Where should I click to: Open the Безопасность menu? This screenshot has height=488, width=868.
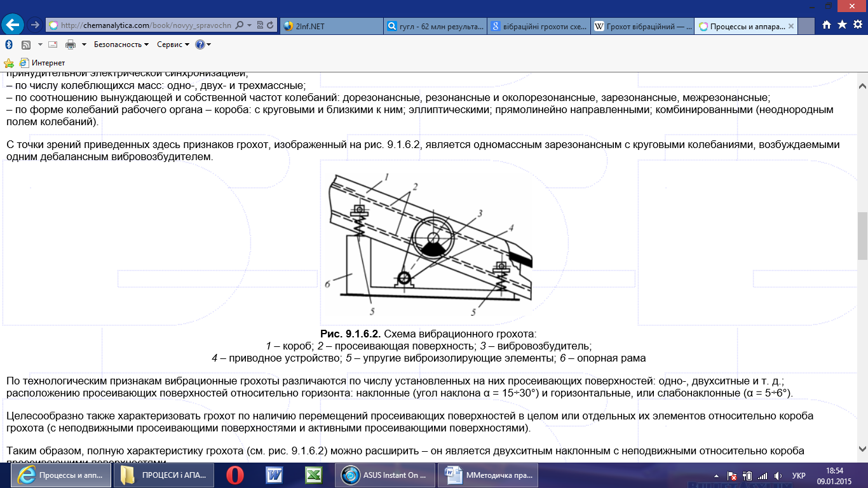[x=121, y=44]
